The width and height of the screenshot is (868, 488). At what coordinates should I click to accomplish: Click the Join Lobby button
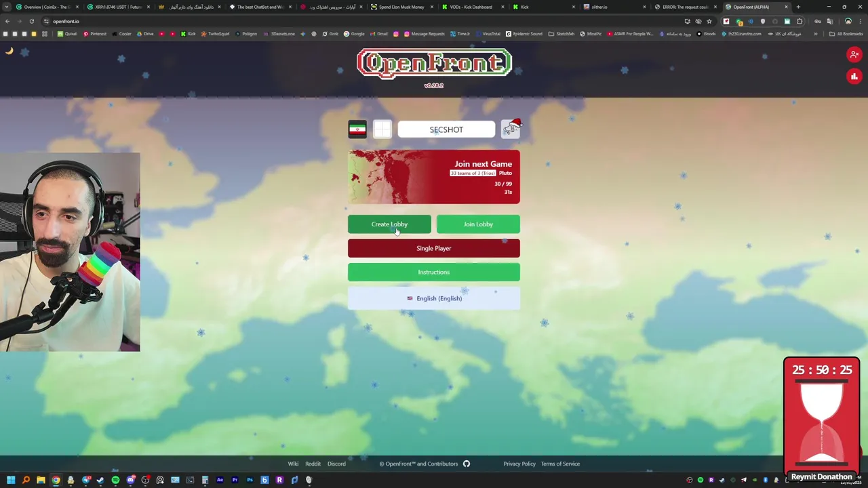(478, 224)
